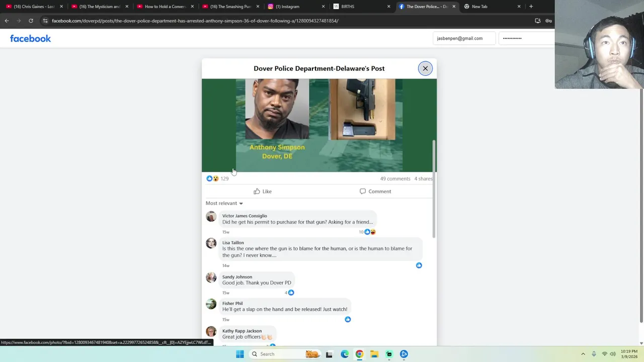
Task: View like reaction on Lisa Taillon's comment
Action: (x=419, y=265)
